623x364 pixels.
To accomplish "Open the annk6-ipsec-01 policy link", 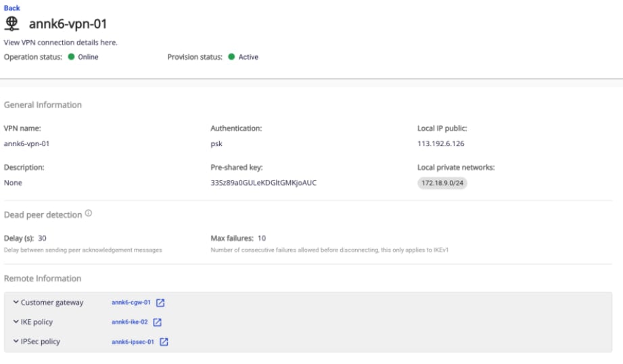I will point(133,342).
